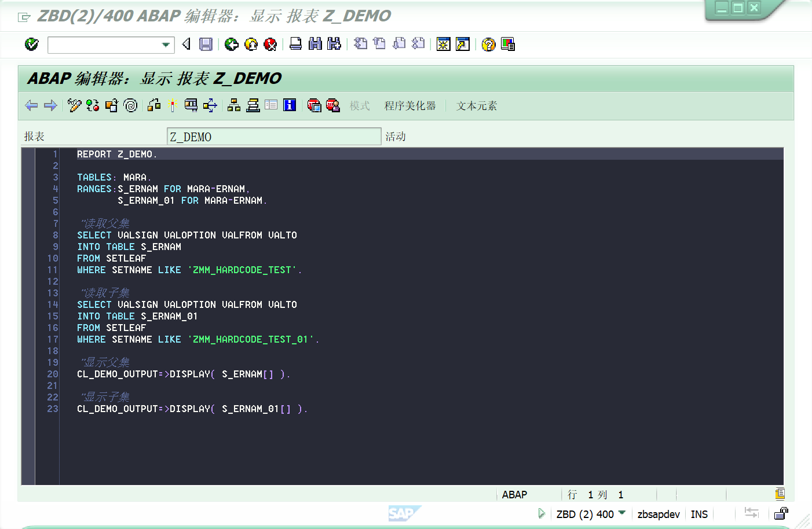Open the Create New Session icon
The image size is (812, 529).
pyautogui.click(x=443, y=45)
